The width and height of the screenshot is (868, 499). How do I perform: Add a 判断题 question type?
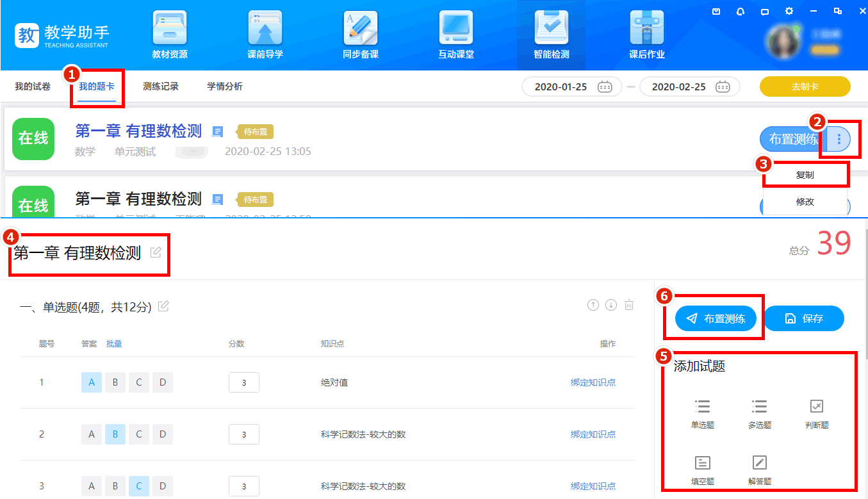tap(817, 413)
